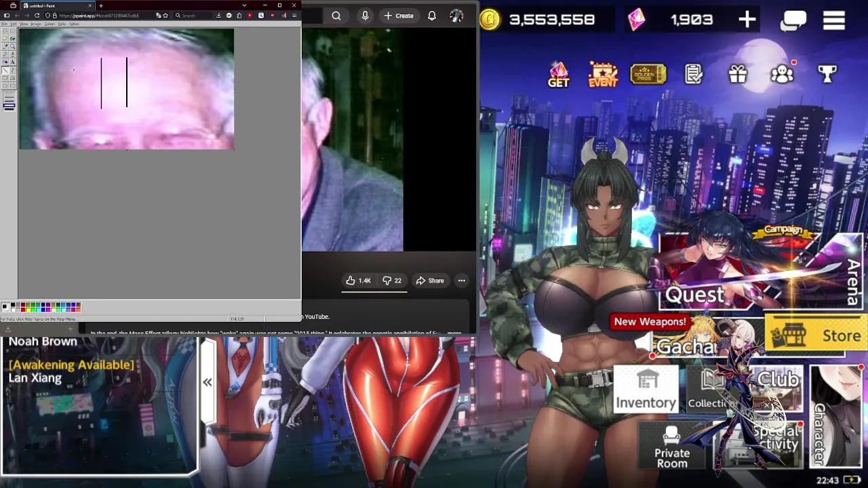Viewport: 868px width, 488px height.
Task: Select the Pencil tool in Paint
Action: pos(5,54)
